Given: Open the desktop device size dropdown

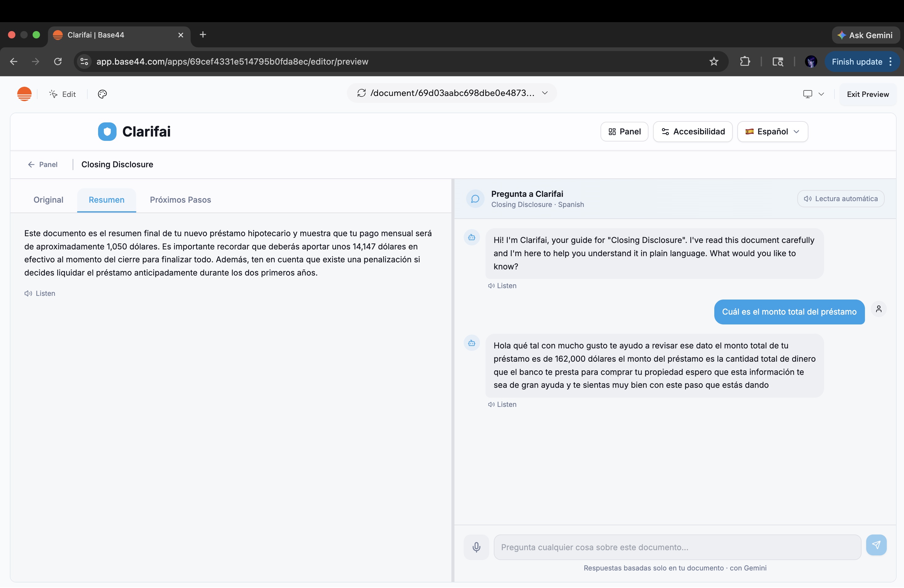Looking at the screenshot, I should [813, 94].
